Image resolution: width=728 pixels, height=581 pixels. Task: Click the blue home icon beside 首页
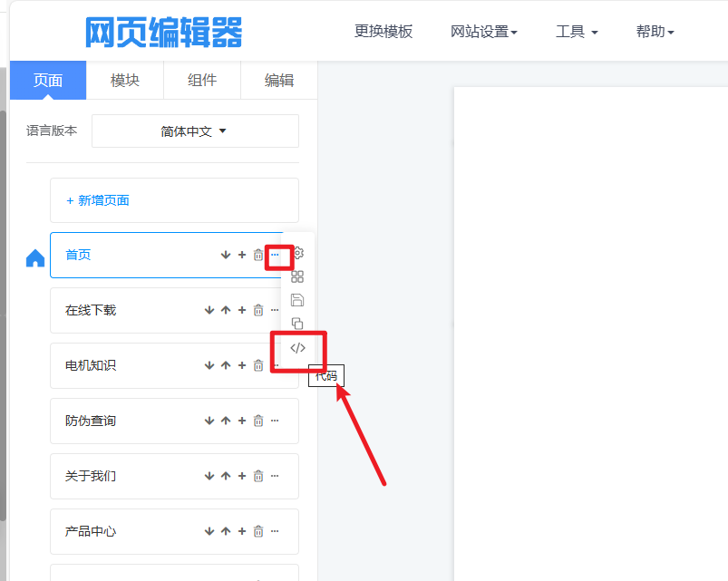(35, 258)
